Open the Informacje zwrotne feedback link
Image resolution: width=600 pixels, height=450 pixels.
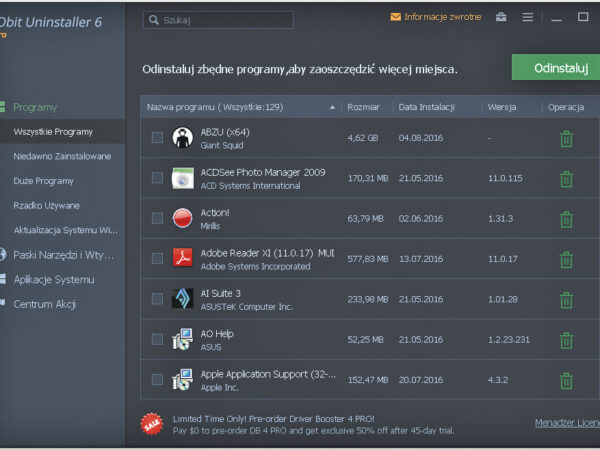click(x=435, y=17)
